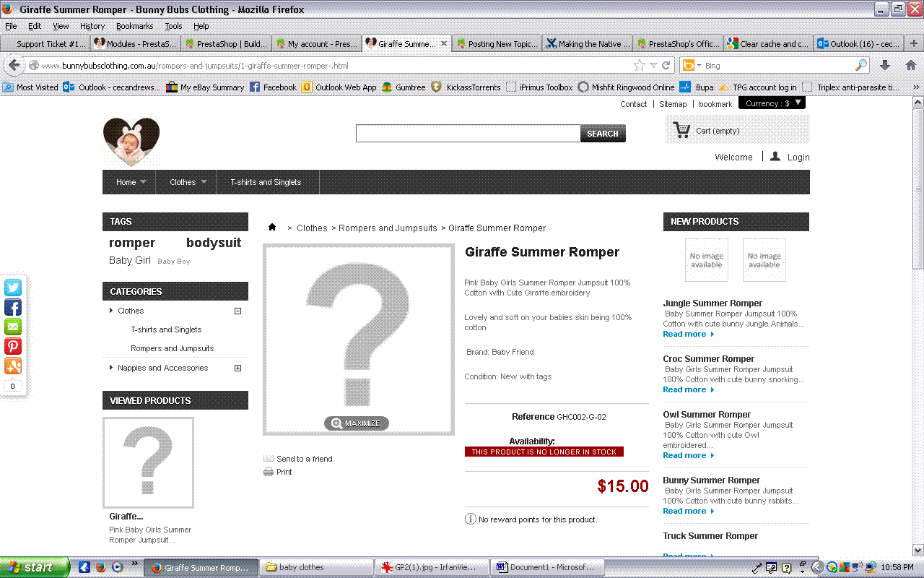Open the Windows start menu
The width and height of the screenshot is (924, 578).
coord(35,567)
